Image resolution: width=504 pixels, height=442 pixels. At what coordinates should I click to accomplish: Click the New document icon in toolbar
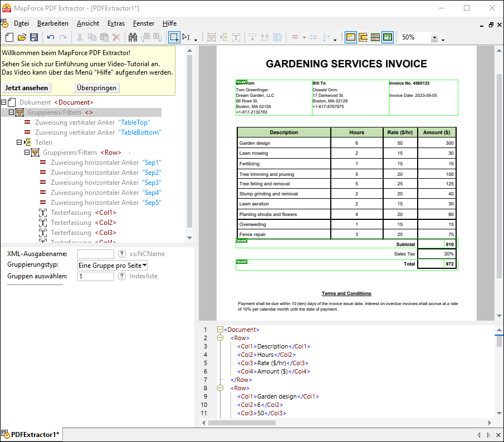pos(9,37)
